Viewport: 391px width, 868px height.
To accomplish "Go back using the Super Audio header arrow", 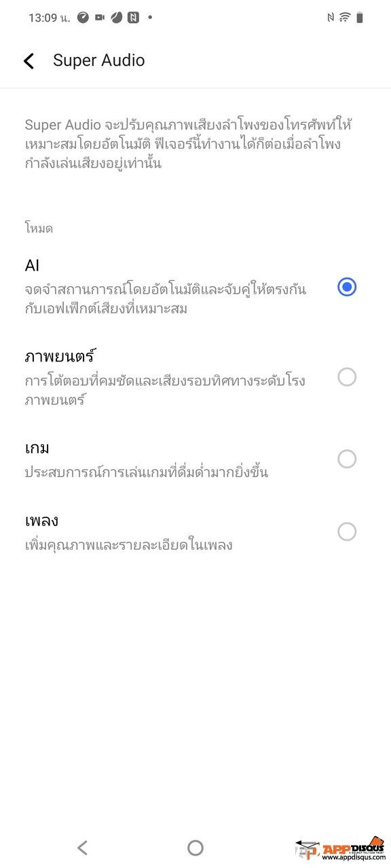I will point(29,61).
